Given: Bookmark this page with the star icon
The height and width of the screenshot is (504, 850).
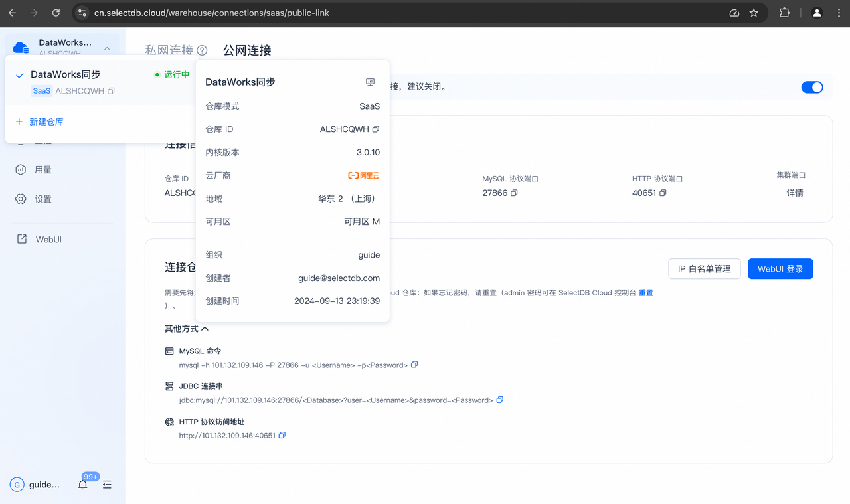Looking at the screenshot, I should point(754,13).
